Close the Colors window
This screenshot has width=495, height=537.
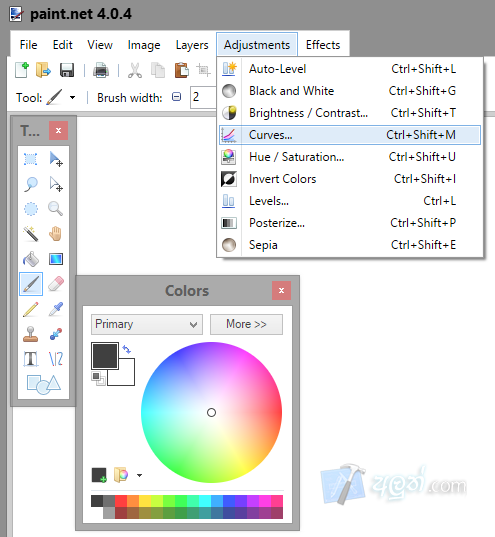(x=282, y=290)
